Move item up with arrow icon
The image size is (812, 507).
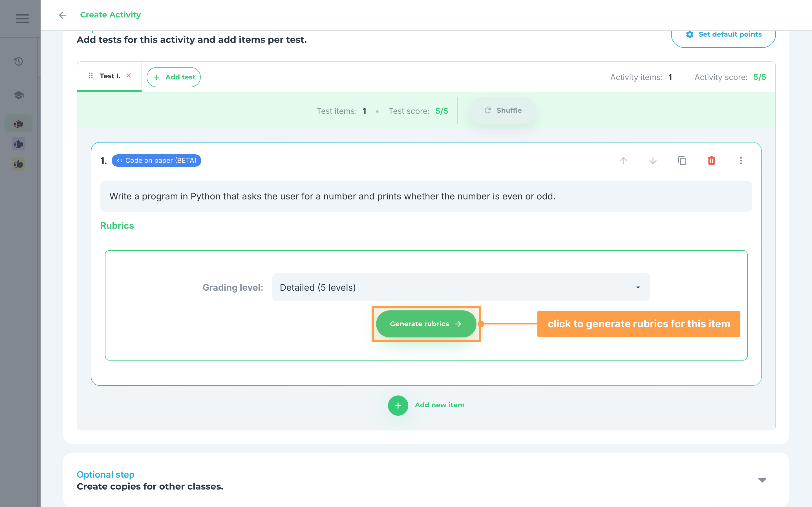pos(623,161)
